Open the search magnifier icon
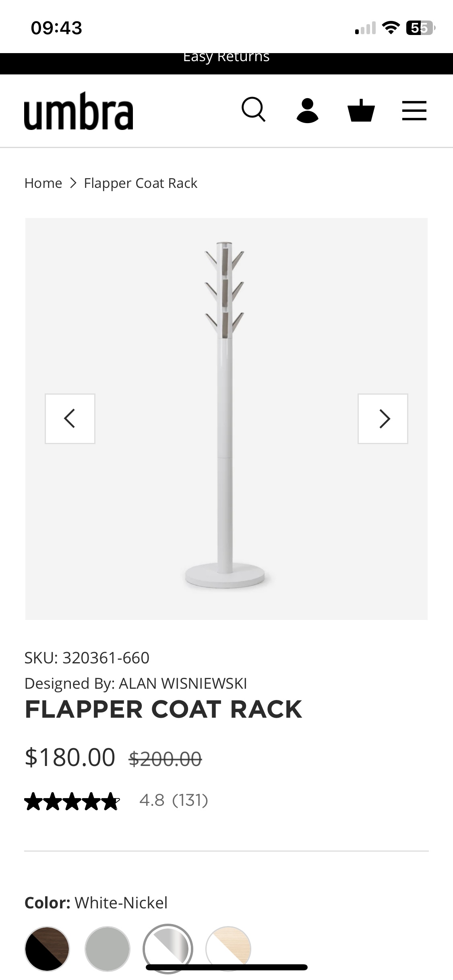The width and height of the screenshot is (453, 980). tap(253, 109)
